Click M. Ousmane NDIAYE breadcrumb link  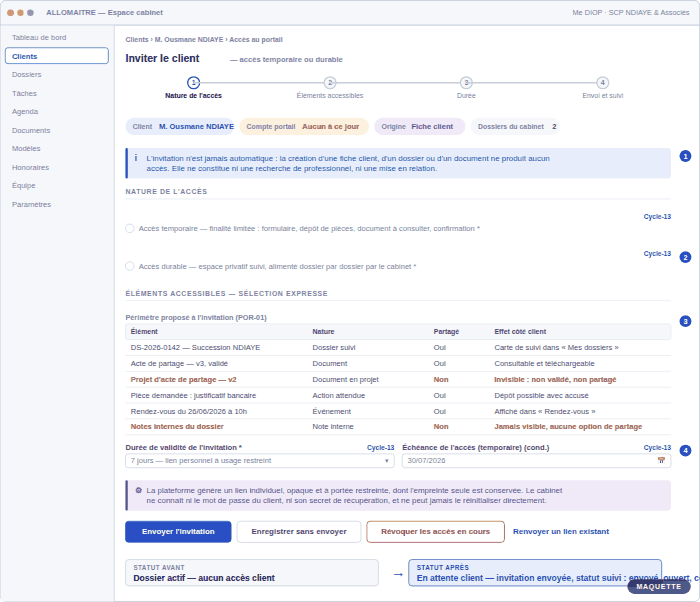click(x=189, y=40)
